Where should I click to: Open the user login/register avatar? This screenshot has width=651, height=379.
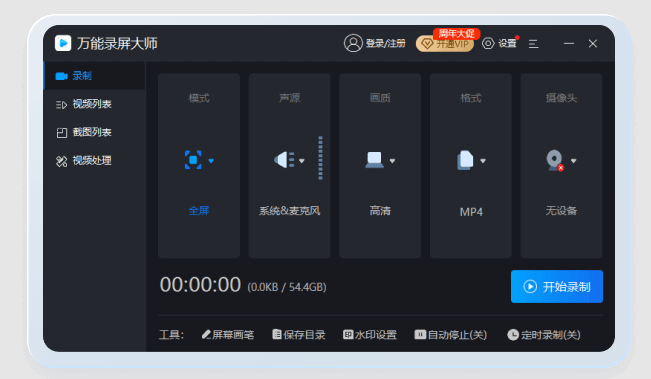353,43
